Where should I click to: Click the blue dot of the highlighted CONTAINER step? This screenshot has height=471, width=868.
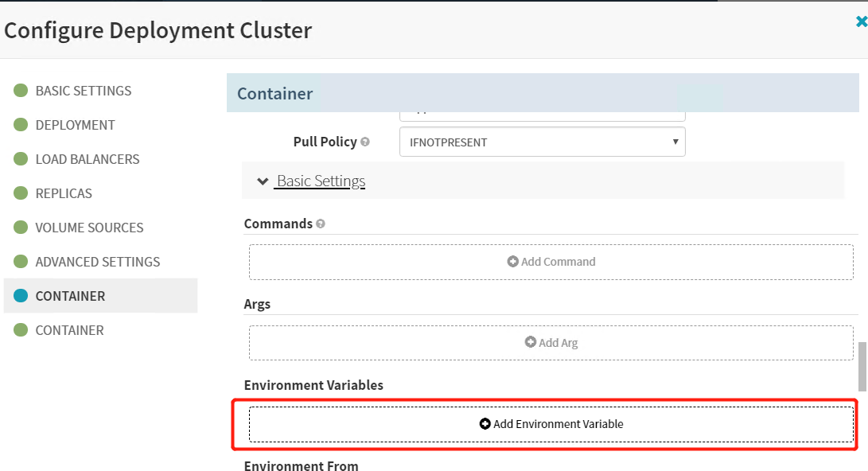21,296
